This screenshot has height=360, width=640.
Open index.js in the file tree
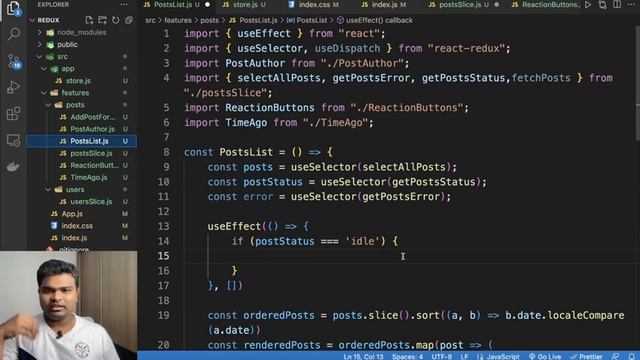(74, 238)
